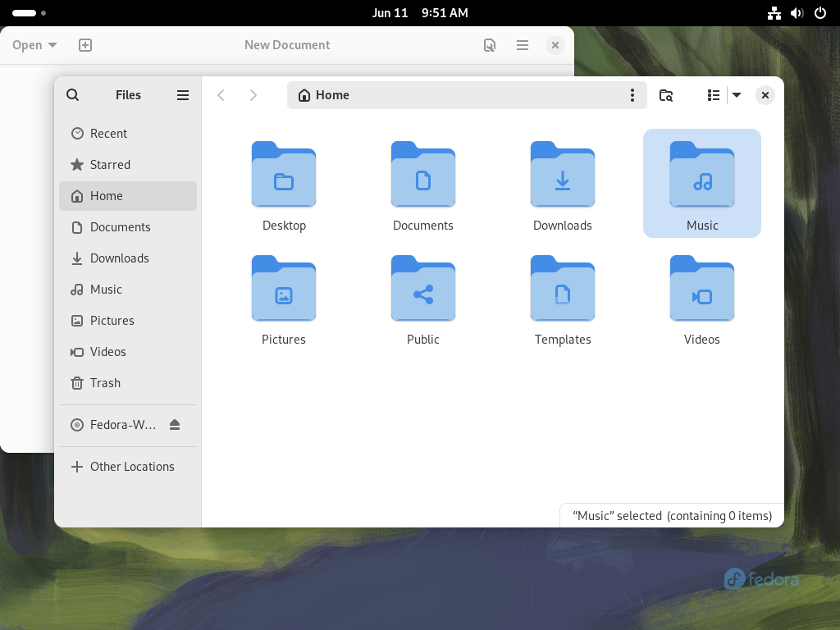Viewport: 840px width, 630px height.
Task: Click the power icon in top bar
Action: [x=820, y=13]
